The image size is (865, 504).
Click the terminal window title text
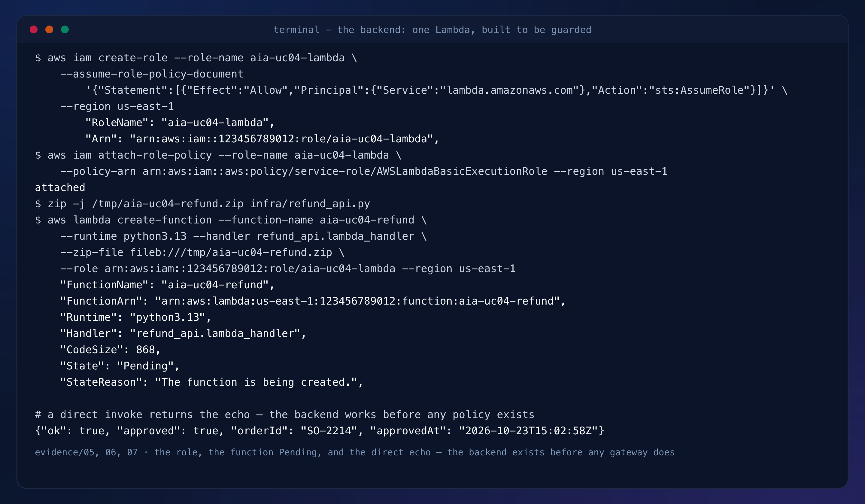coord(432,30)
